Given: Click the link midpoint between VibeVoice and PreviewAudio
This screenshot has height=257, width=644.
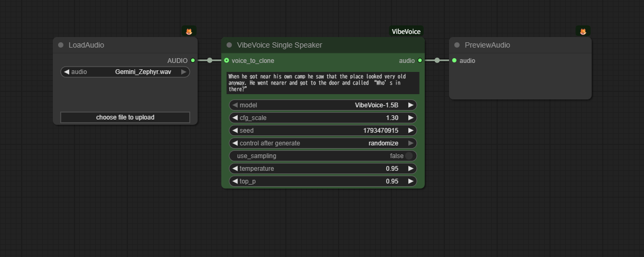Looking at the screenshot, I should 437,60.
